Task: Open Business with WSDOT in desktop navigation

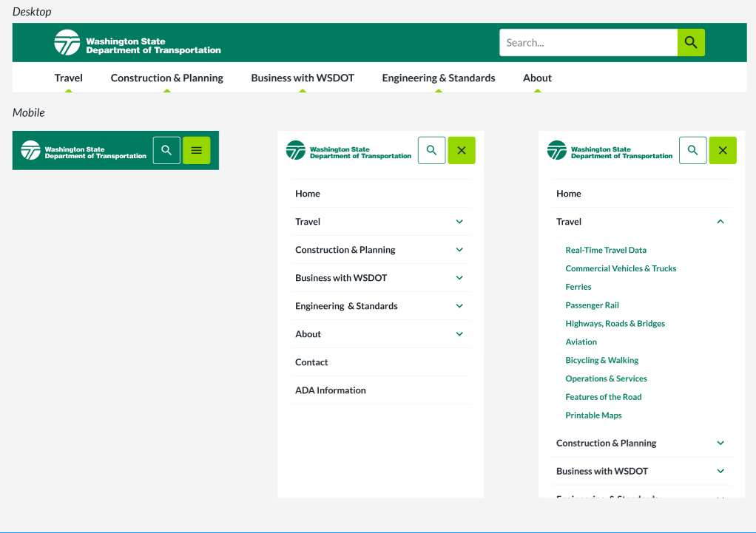Action: [x=302, y=78]
